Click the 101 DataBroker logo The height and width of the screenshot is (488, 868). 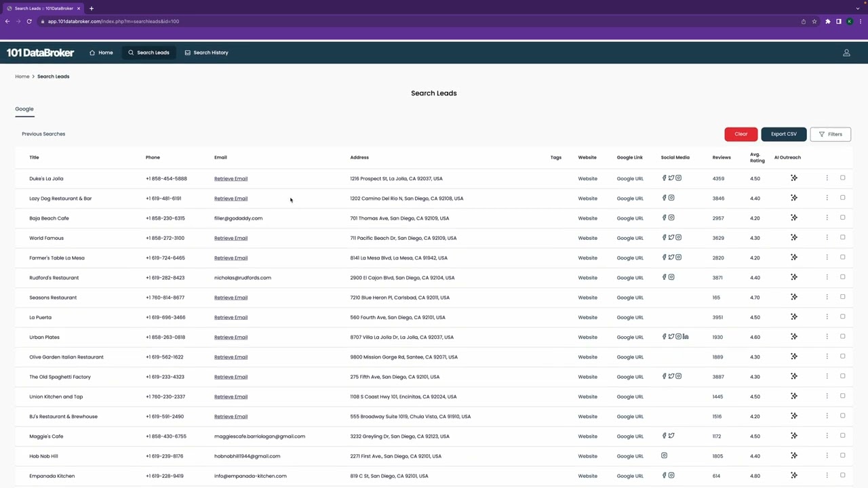point(41,52)
